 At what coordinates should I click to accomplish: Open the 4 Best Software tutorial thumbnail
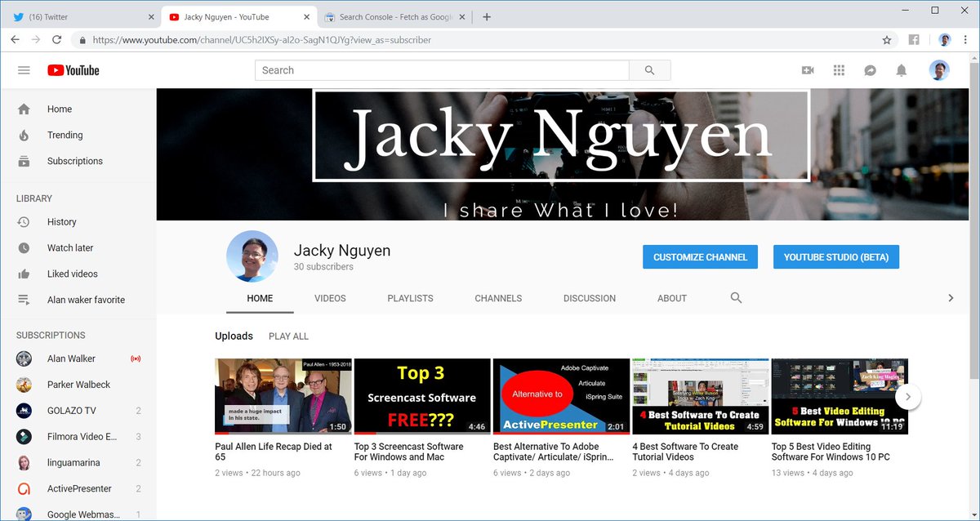[x=701, y=396]
